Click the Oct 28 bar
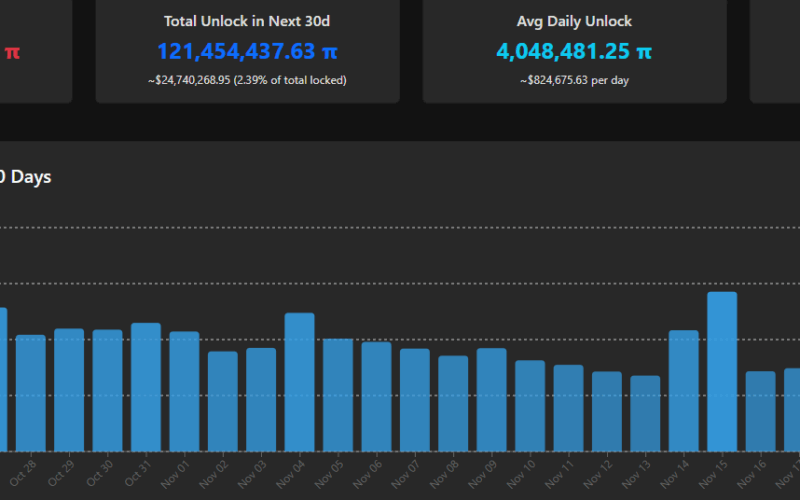Screen dimensions: 800x500 click(31, 393)
